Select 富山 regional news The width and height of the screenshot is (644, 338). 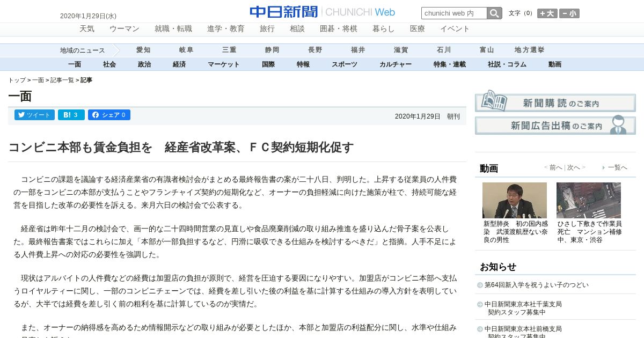(x=487, y=50)
